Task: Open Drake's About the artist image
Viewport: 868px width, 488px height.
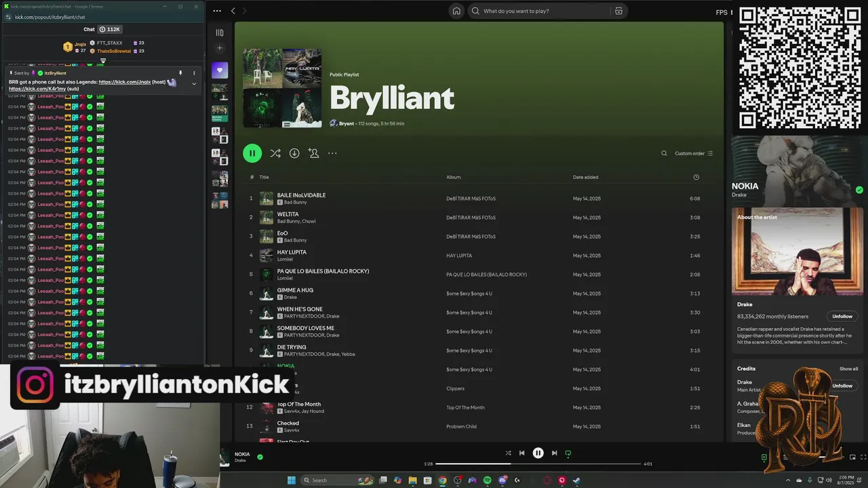Action: click(797, 252)
